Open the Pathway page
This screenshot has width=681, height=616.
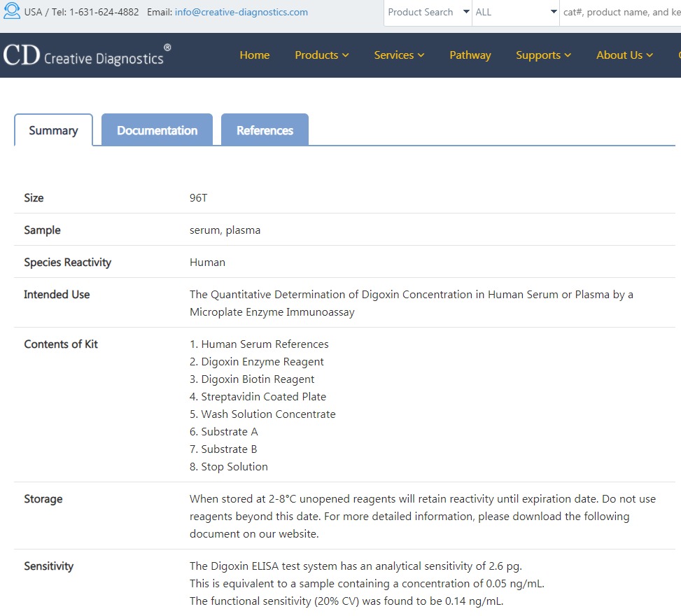click(x=470, y=55)
